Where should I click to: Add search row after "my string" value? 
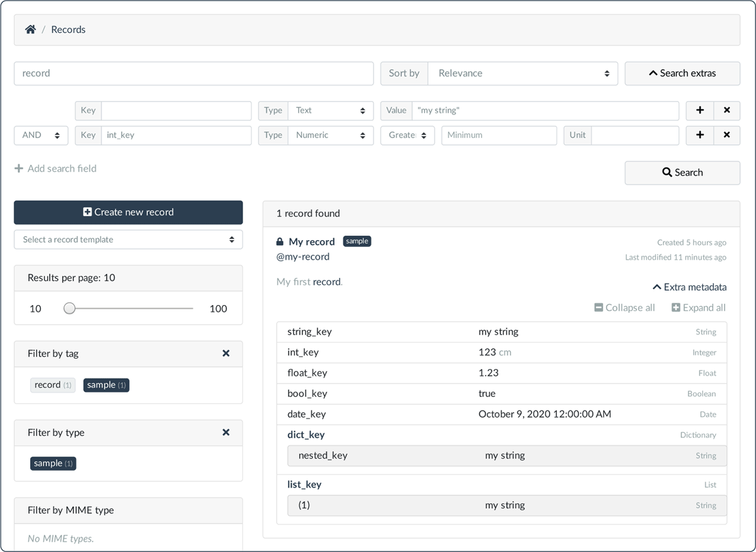tap(700, 110)
